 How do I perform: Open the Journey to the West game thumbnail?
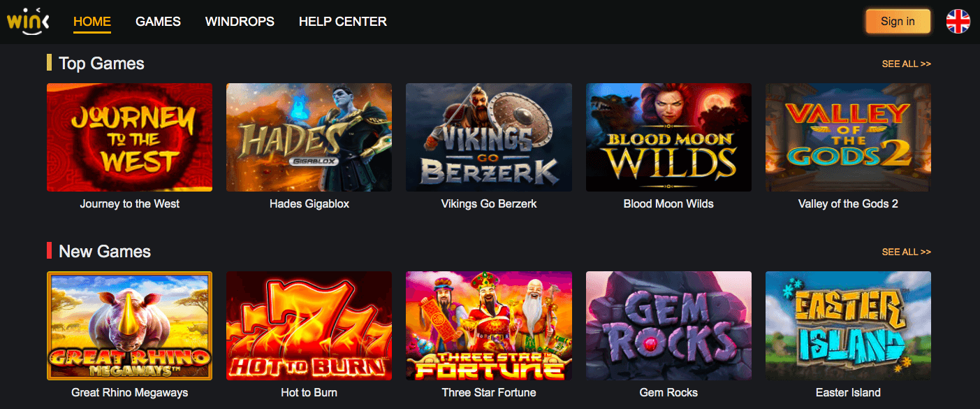point(129,137)
